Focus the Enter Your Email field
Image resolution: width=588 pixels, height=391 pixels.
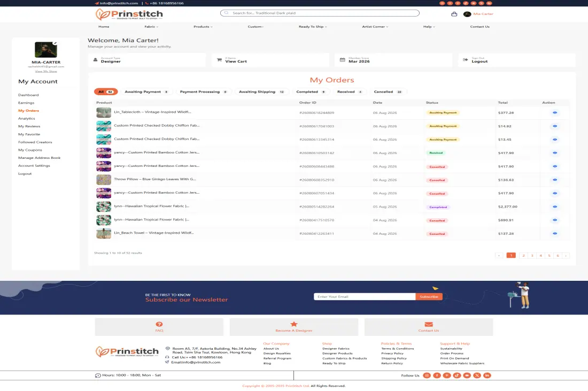point(365,296)
